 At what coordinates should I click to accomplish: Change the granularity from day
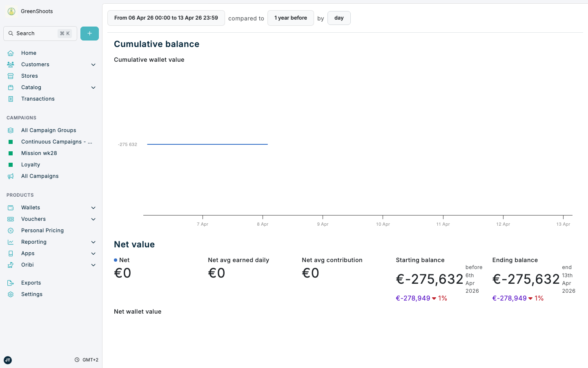coord(339,18)
